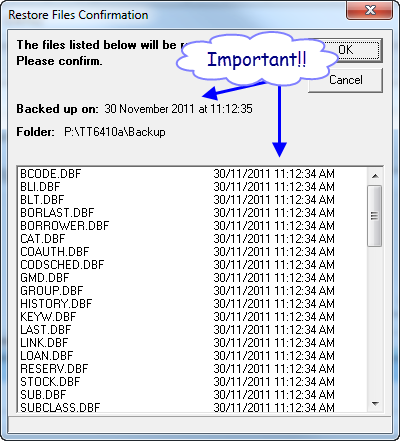This screenshot has width=400, height=441.
Task: Click the file list scrollbar thumb
Action: click(x=375, y=216)
